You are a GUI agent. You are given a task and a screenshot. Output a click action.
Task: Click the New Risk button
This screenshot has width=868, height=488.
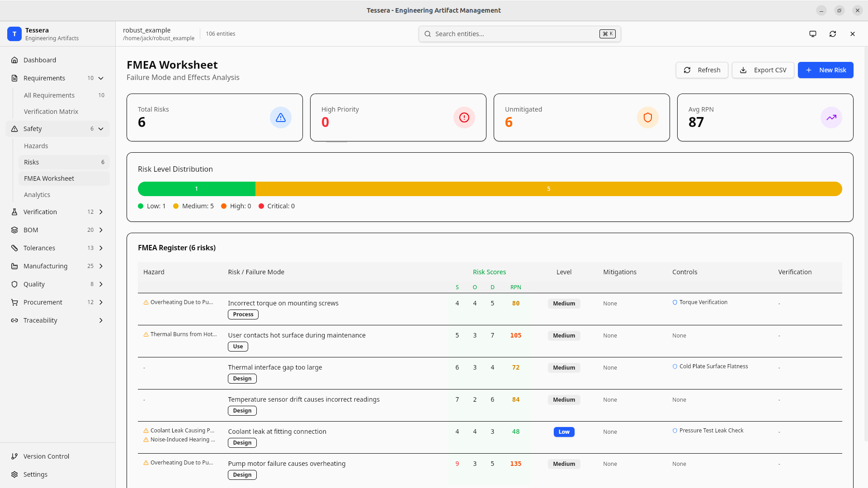pos(825,70)
